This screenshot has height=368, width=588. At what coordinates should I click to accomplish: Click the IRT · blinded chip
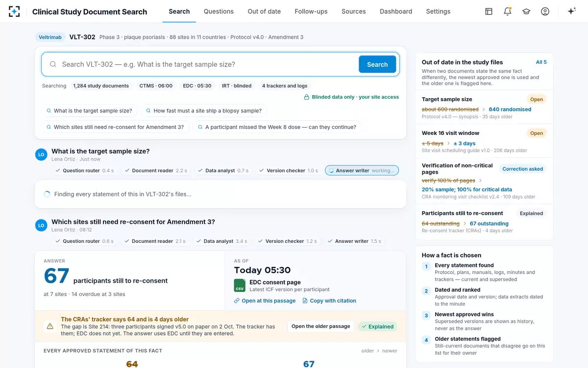(x=237, y=86)
